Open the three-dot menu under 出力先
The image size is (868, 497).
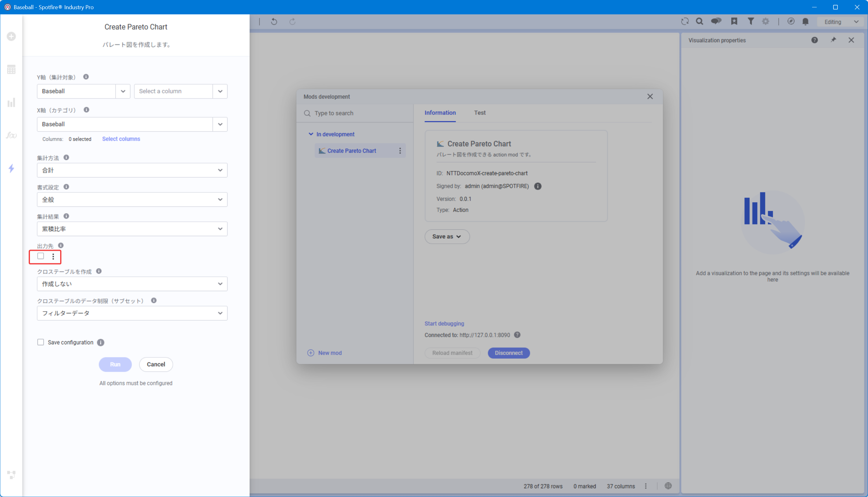tap(53, 256)
